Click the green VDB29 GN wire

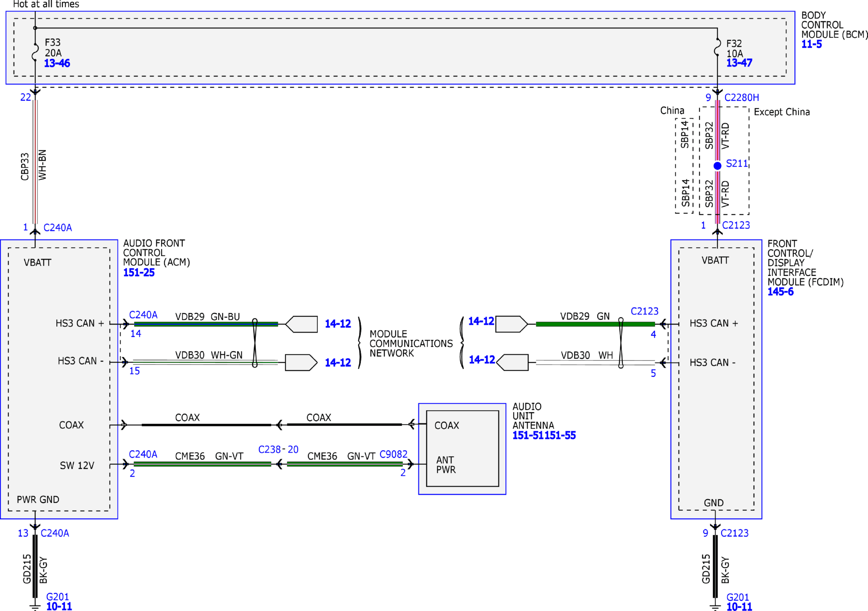coord(595,324)
